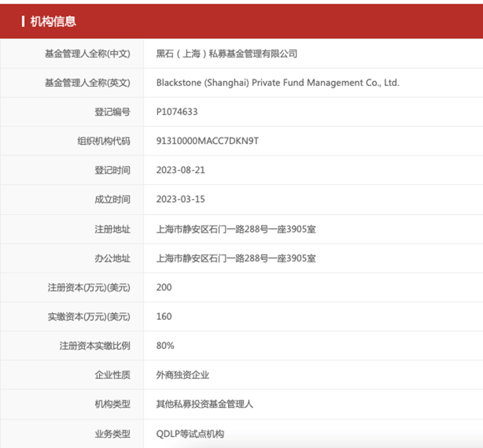Select organization code 91310000MACC7DKN9T
The width and height of the screenshot is (483, 448).
click(207, 141)
